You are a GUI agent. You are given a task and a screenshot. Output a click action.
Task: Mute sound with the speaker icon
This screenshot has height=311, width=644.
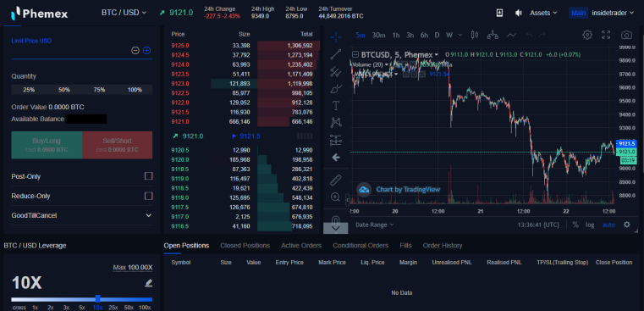tap(518, 13)
